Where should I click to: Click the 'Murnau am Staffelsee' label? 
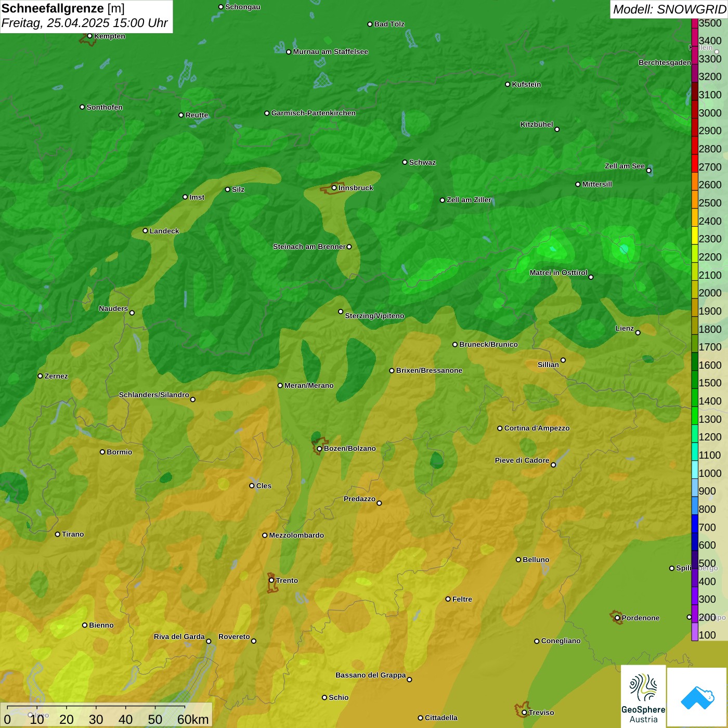[330, 51]
